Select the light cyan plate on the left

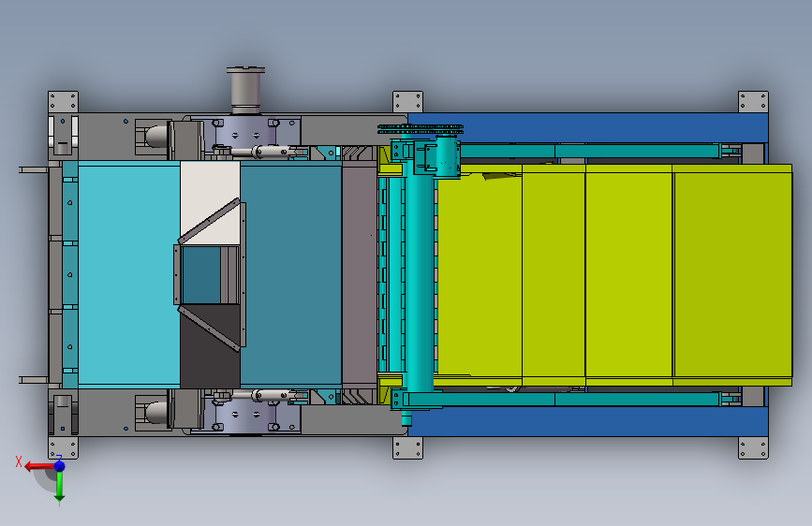coord(128,275)
